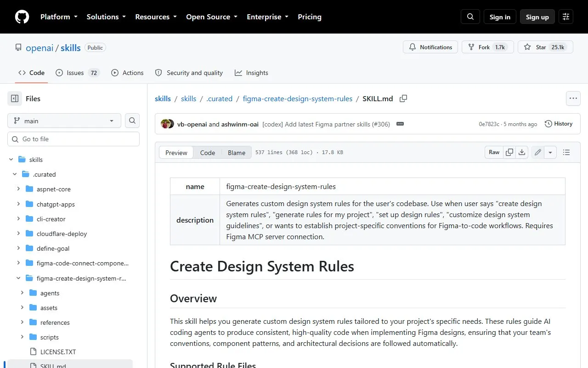The width and height of the screenshot is (588, 368).
Task: Go to GitHub homepage logo
Action: pyautogui.click(x=22, y=17)
